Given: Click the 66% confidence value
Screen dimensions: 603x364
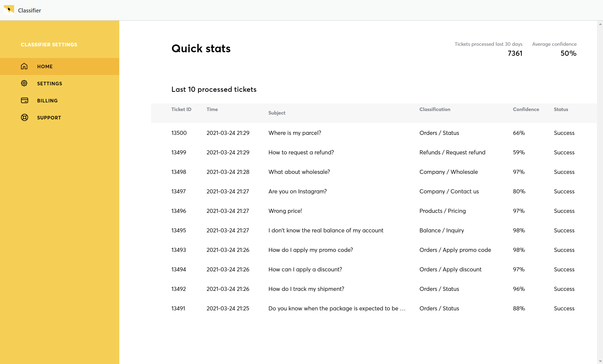Looking at the screenshot, I should (x=519, y=133).
